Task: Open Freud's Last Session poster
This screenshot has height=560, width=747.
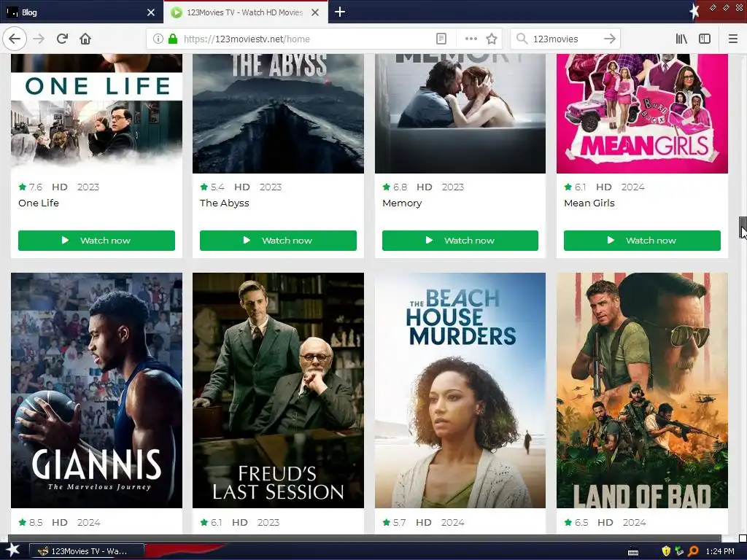Action: pyautogui.click(x=278, y=391)
